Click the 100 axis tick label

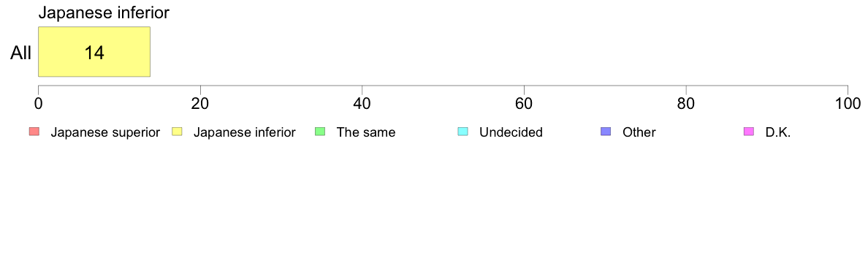point(848,104)
